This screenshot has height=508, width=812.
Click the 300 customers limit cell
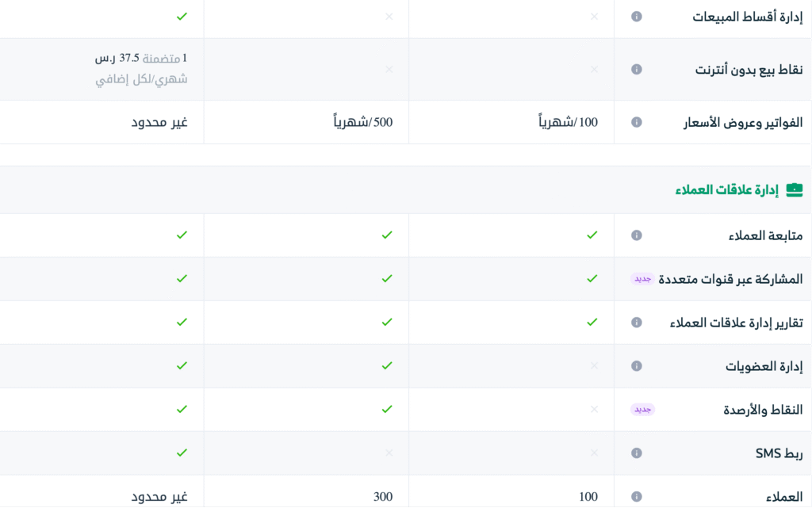click(383, 497)
